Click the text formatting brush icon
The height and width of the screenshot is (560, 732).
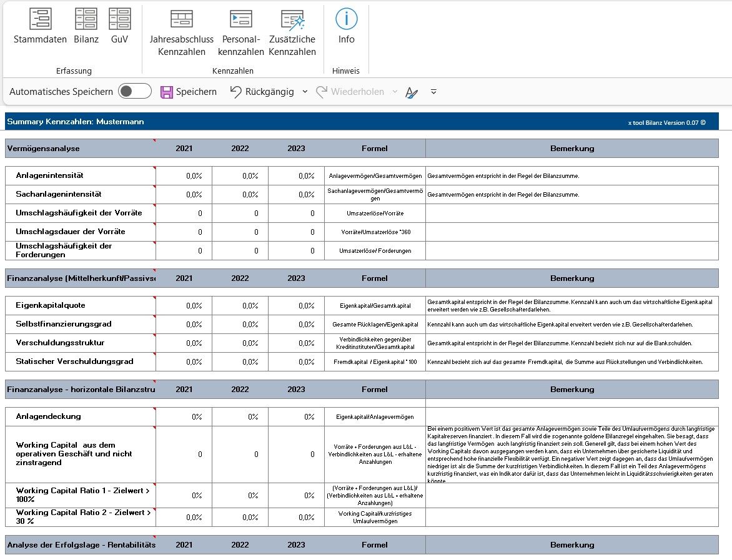[411, 92]
